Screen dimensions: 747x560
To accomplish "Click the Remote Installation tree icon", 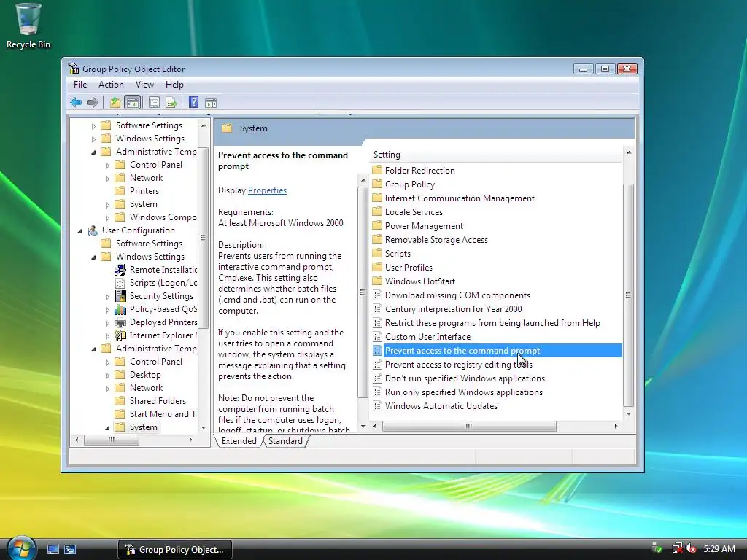I will pyautogui.click(x=120, y=270).
